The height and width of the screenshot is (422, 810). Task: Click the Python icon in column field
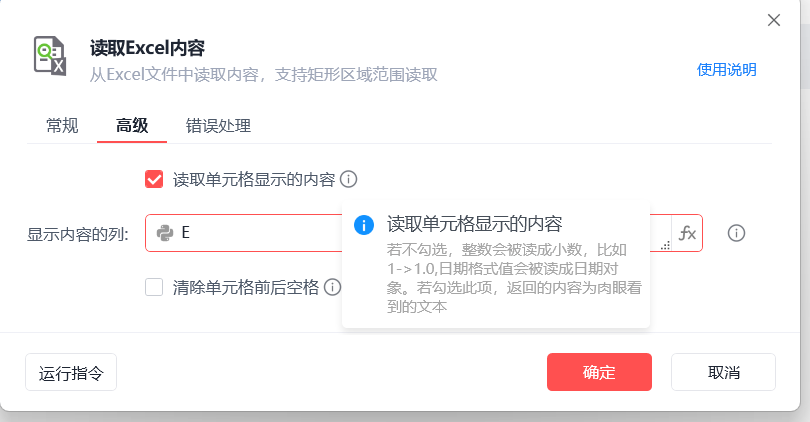point(165,233)
